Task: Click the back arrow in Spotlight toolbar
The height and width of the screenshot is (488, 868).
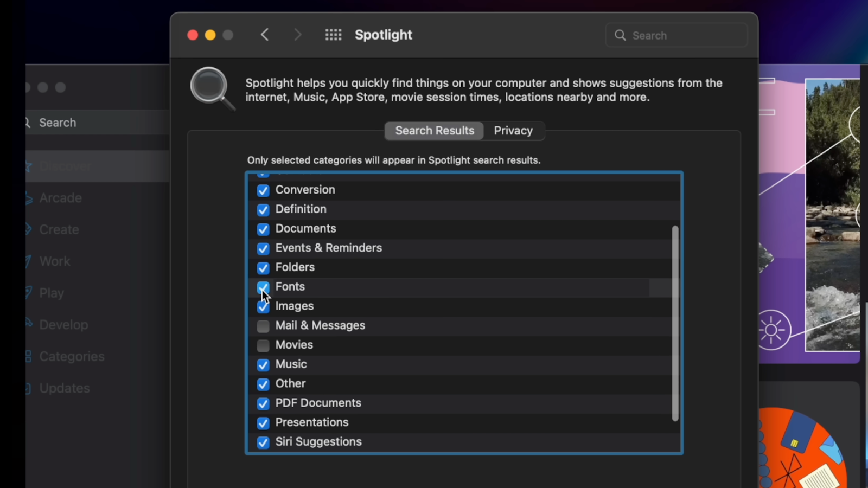Action: point(265,35)
